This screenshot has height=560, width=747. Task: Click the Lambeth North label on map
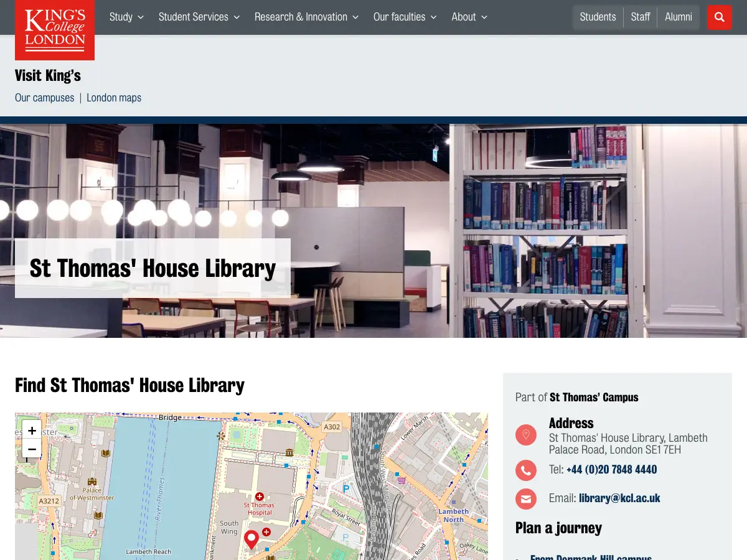tap(453, 515)
